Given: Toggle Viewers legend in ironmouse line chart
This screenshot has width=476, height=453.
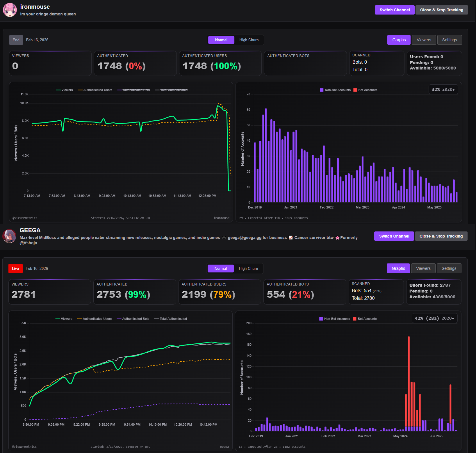Looking at the screenshot, I should pyautogui.click(x=64, y=90).
